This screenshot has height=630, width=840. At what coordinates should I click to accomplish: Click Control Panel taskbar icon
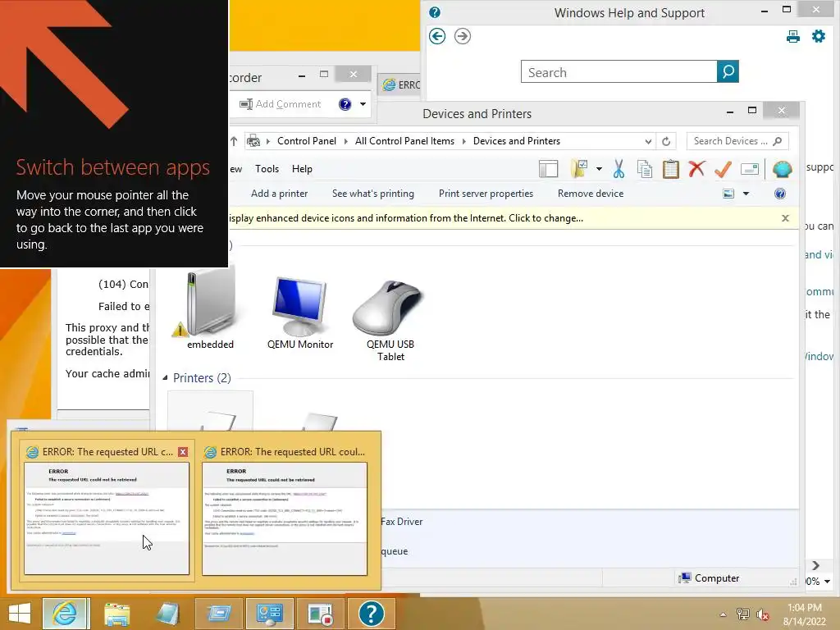pos(269,614)
